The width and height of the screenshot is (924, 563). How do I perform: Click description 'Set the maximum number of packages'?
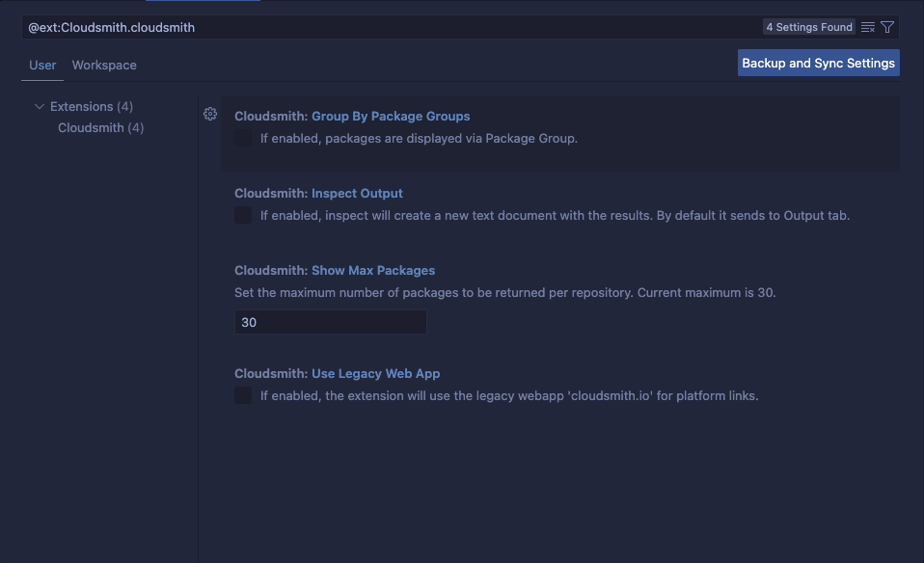click(505, 293)
